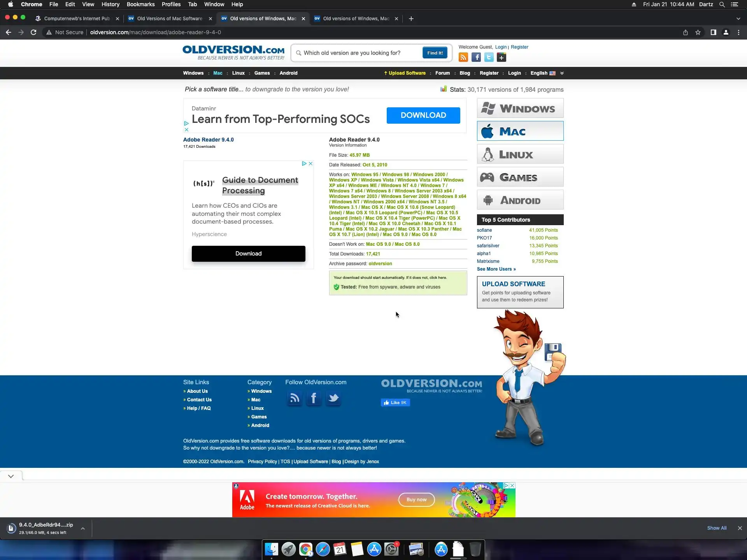Reload the page with the refresh icon
The image size is (747, 560).
coord(33,32)
